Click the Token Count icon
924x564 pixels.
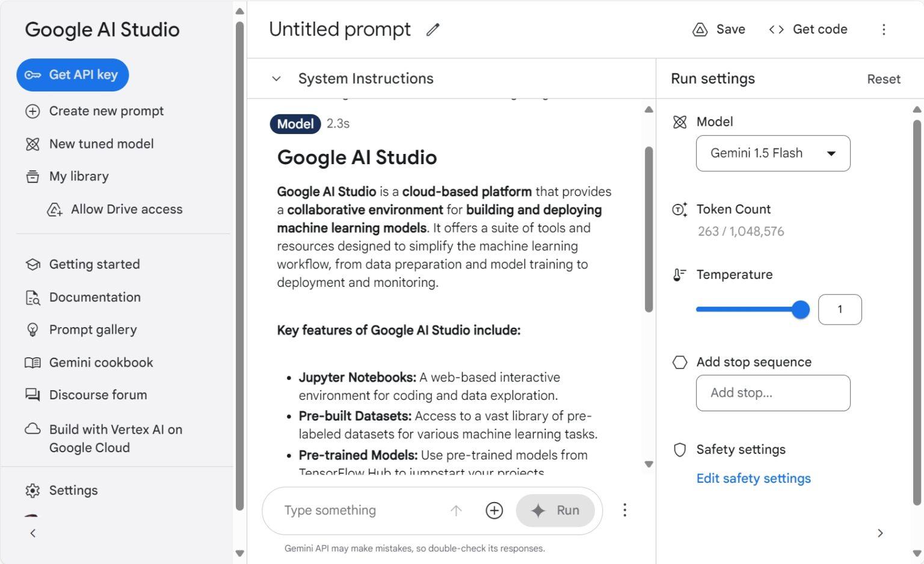pos(680,209)
